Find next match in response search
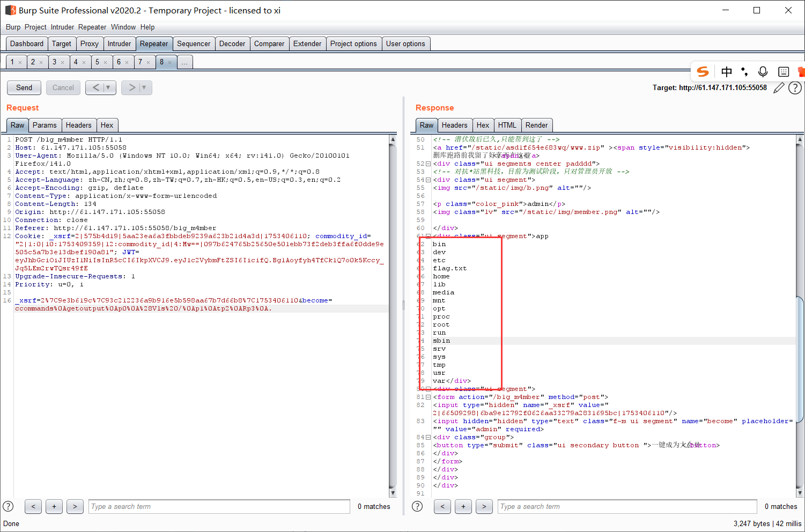 (x=484, y=506)
